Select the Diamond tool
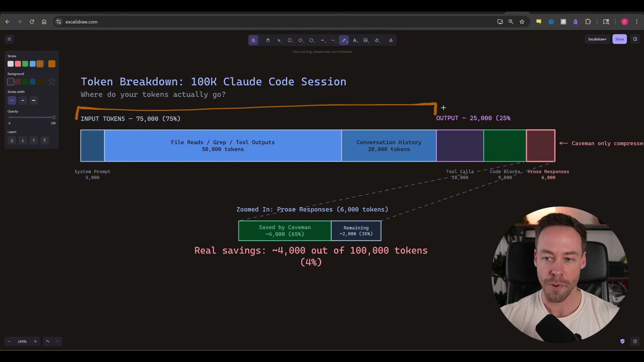Screen dimensions: 644x362 click(x=301, y=40)
